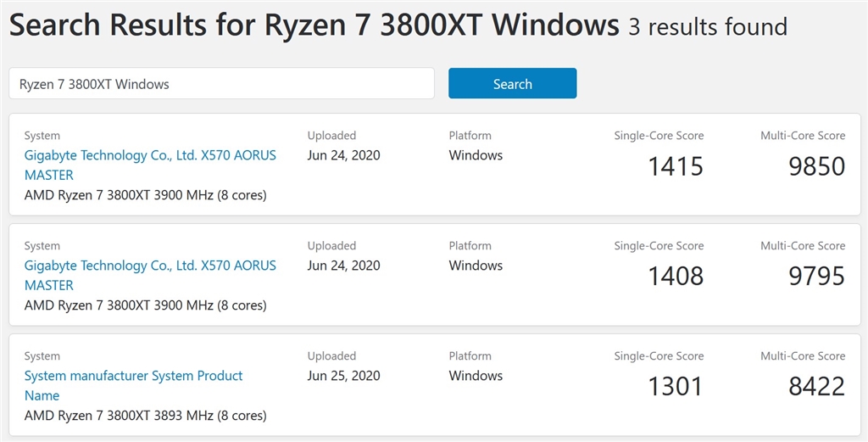
Task: Click the multi-core score 9850
Action: coord(816,165)
